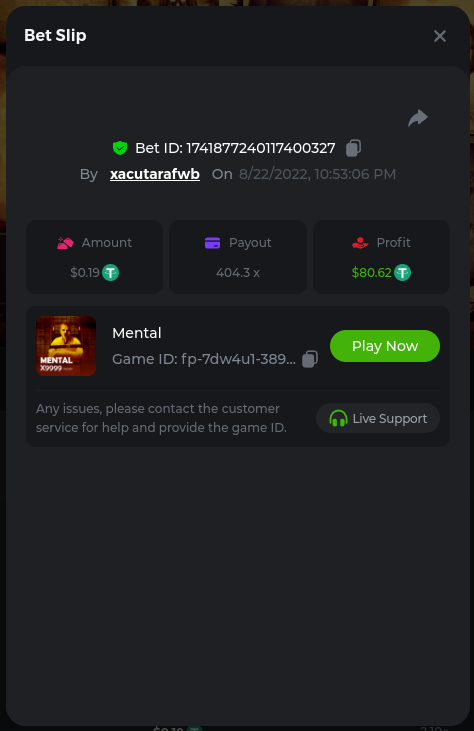Screen dimensions: 474x731
Task: Click the share arrow icon
Action: point(418,118)
